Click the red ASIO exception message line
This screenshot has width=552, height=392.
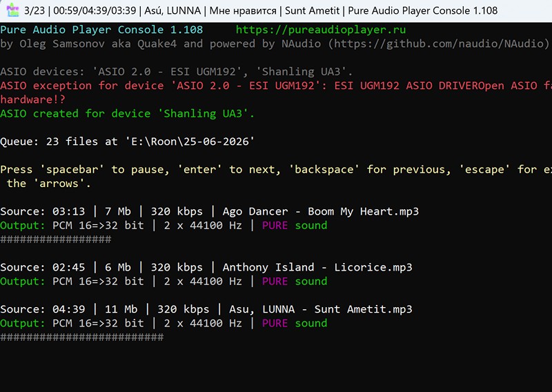point(276,86)
